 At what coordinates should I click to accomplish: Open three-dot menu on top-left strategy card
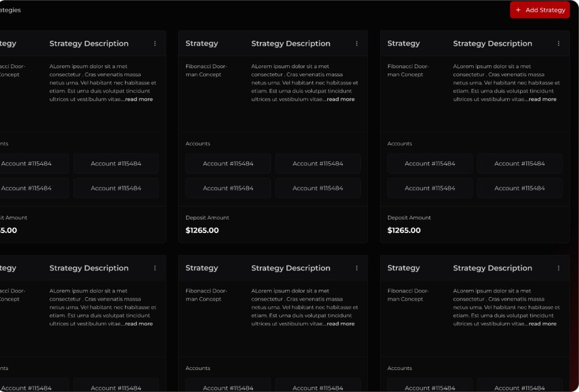point(154,43)
